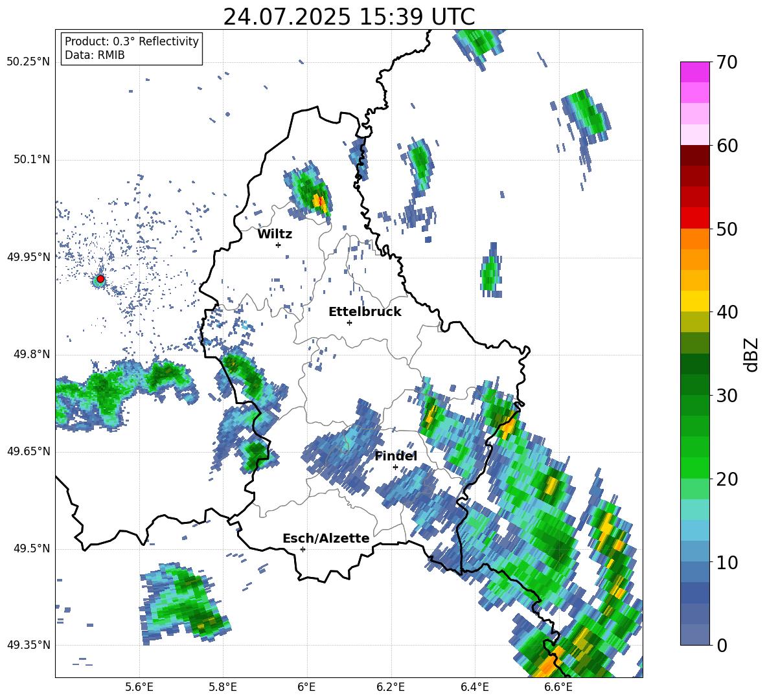This screenshot has width=767, height=700.
Task: Click the 5.8°E longitude label
Action: (223, 687)
